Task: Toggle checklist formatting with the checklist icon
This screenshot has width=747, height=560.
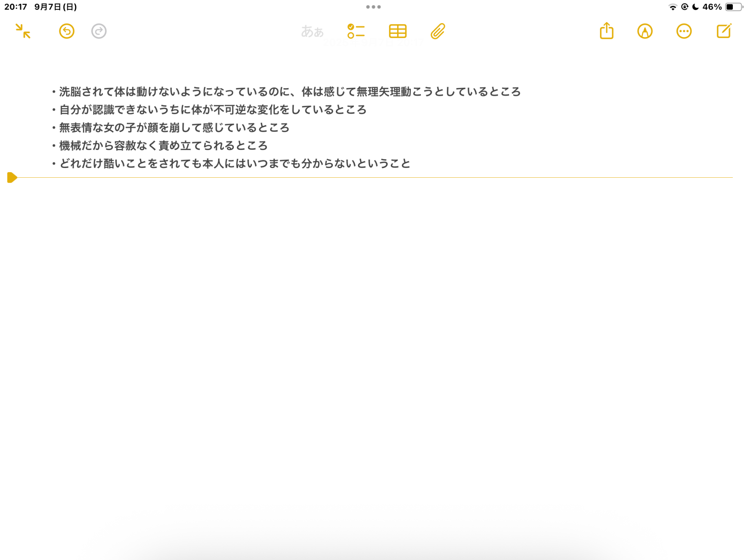Action: [356, 31]
